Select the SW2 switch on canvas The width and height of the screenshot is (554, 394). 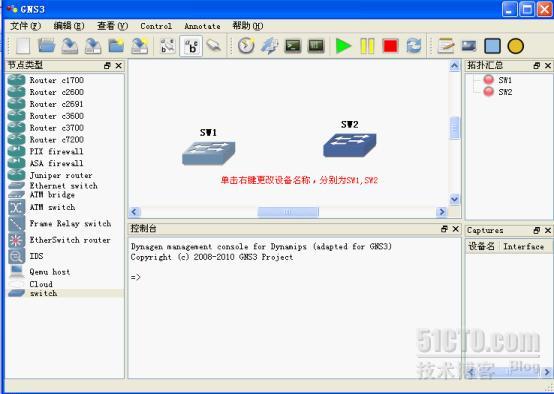pyautogui.click(x=350, y=145)
